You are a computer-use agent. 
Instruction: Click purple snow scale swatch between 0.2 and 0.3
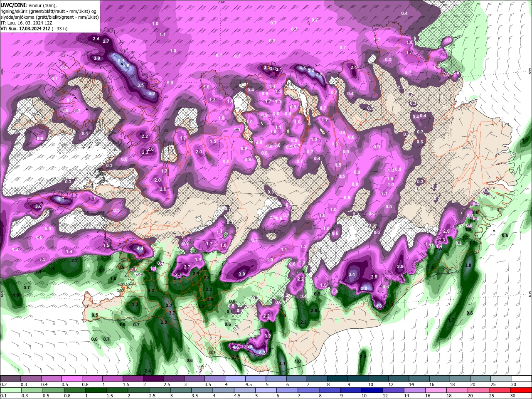[10, 379]
